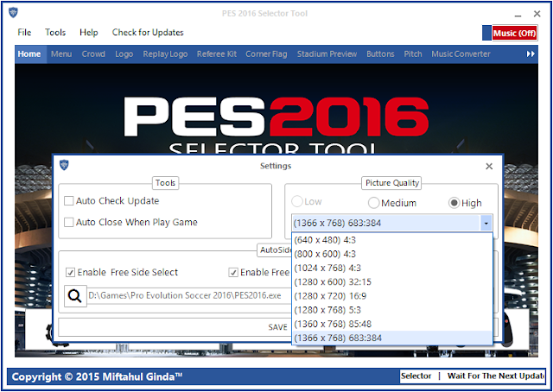Click the SAVE button in Settings

point(278,327)
